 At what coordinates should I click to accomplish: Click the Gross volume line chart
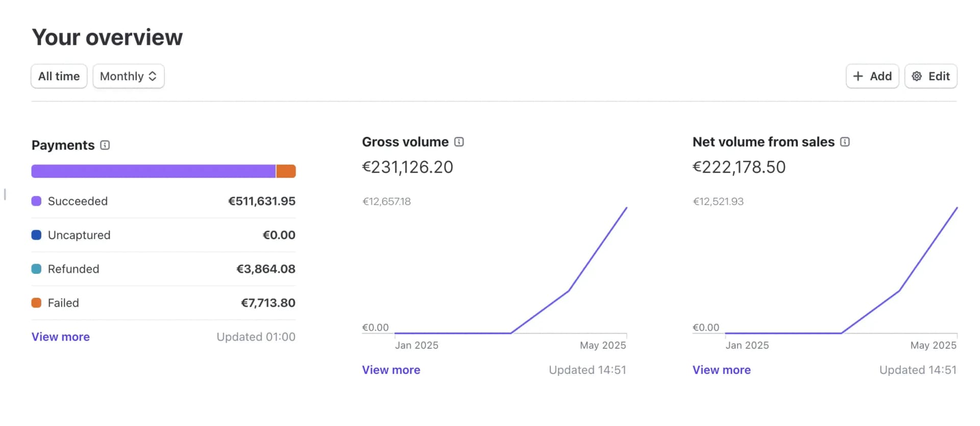tap(510, 270)
